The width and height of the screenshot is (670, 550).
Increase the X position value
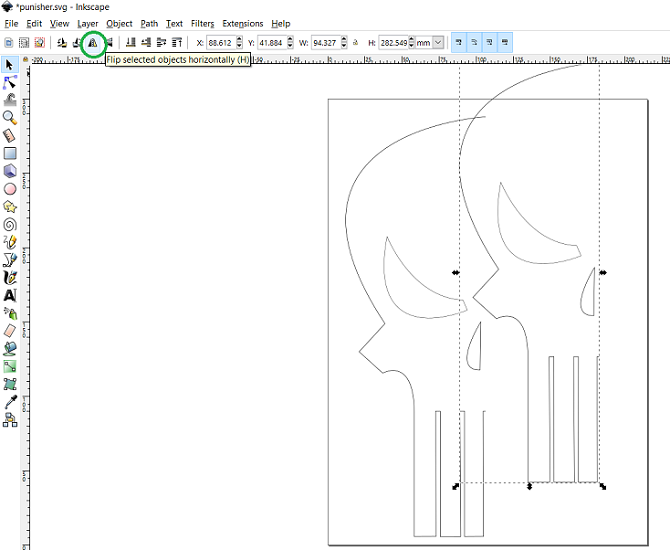[x=239, y=39]
